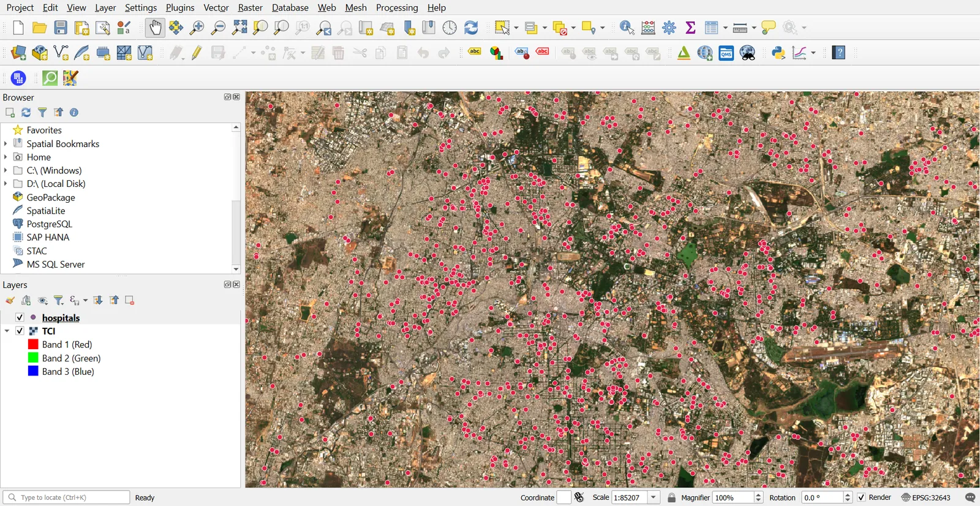Open the Layer Styling panel brush icon
Image resolution: width=980 pixels, height=506 pixels.
(x=10, y=300)
